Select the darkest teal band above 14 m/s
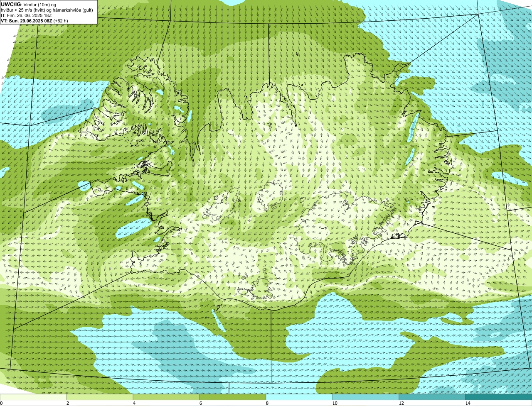 [499, 397]
